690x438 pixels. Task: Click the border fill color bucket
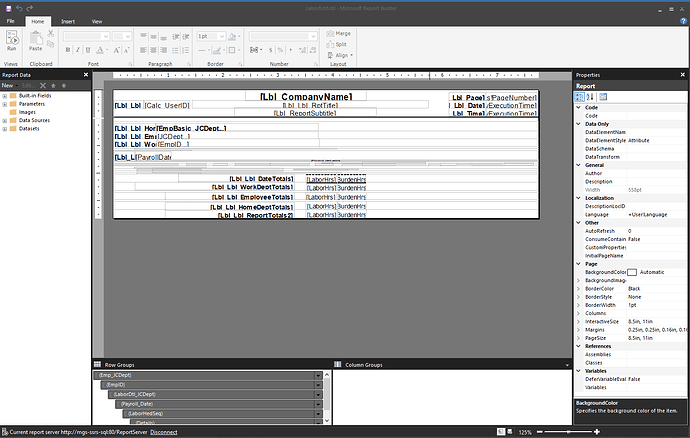232,37
